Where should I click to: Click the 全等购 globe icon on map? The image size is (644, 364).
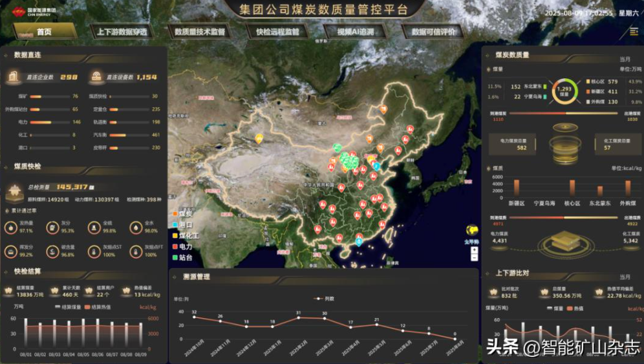(x=472, y=231)
